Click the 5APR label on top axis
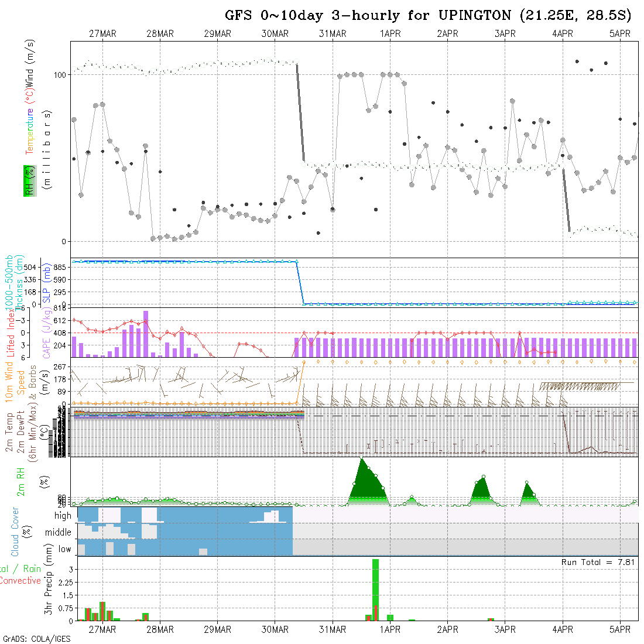644x644 pixels. pos(619,34)
